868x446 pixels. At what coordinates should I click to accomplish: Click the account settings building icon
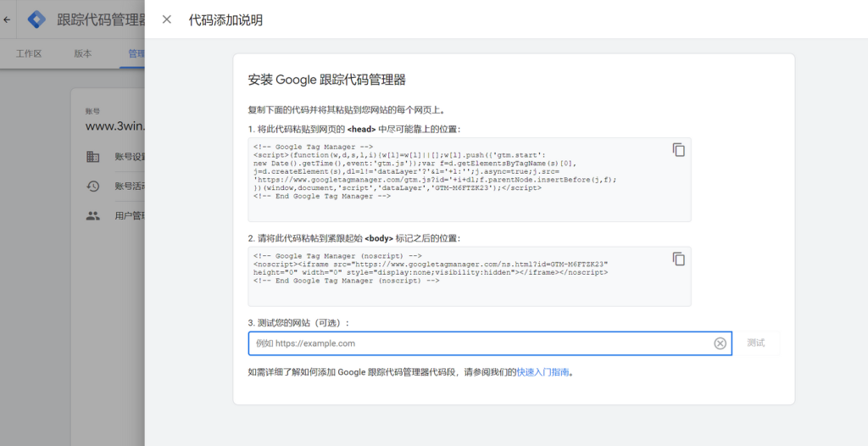point(93,157)
